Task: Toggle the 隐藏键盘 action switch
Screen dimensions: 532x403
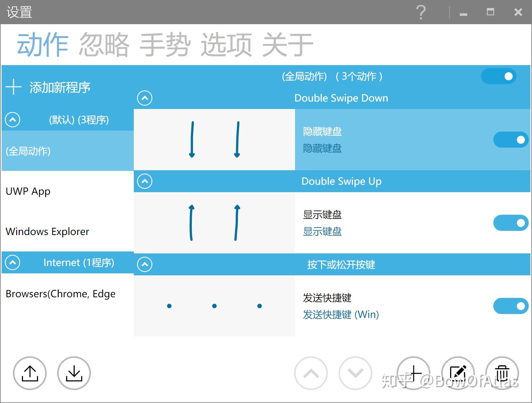Action: pos(511,140)
